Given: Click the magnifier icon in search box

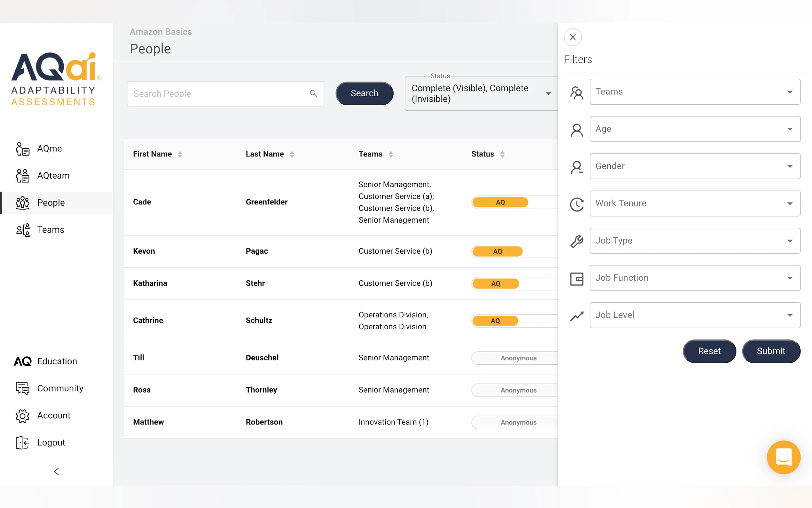Looking at the screenshot, I should (313, 93).
